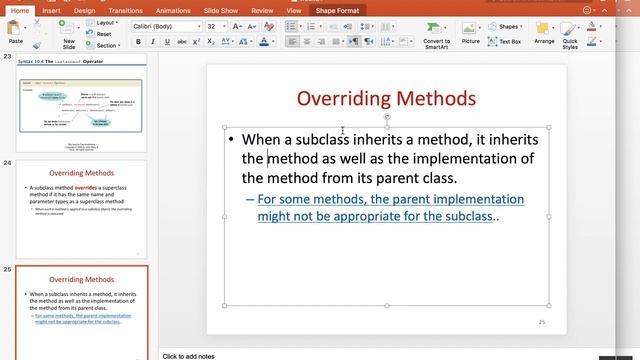The width and height of the screenshot is (640, 360).
Task: Toggle subscript formatting
Action: (211, 42)
